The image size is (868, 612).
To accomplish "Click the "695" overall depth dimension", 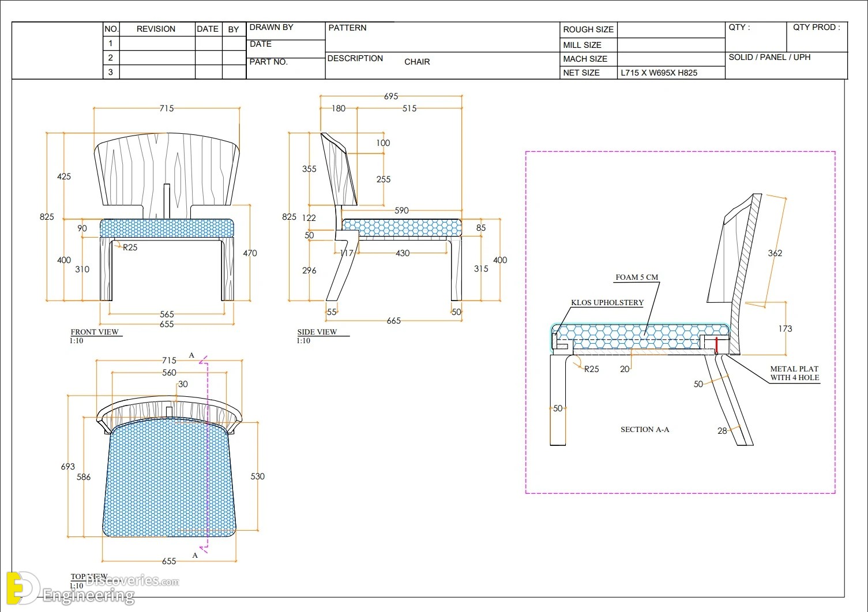I will 391,96.
